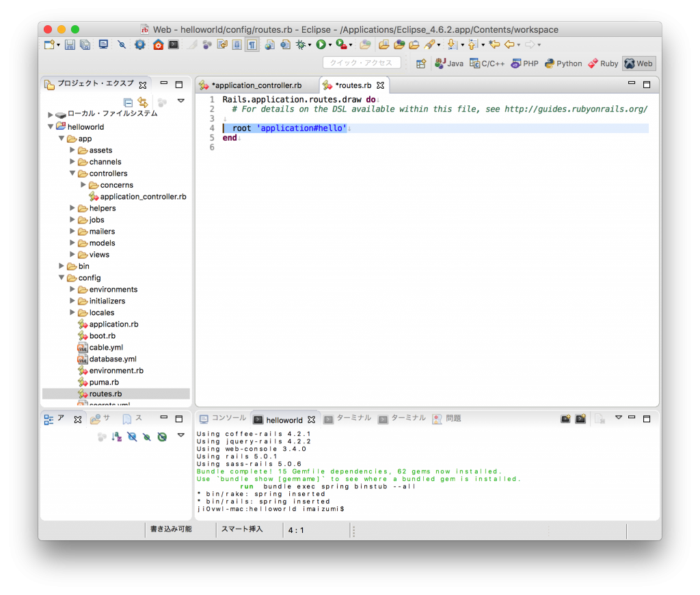Click the Open Perspective icon
Screen dimensions: 700x595
pyautogui.click(x=420, y=64)
